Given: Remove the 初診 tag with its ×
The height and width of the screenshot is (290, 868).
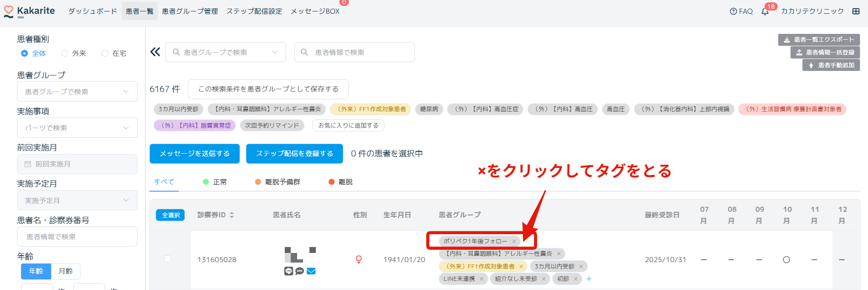Looking at the screenshot, I should tap(575, 279).
